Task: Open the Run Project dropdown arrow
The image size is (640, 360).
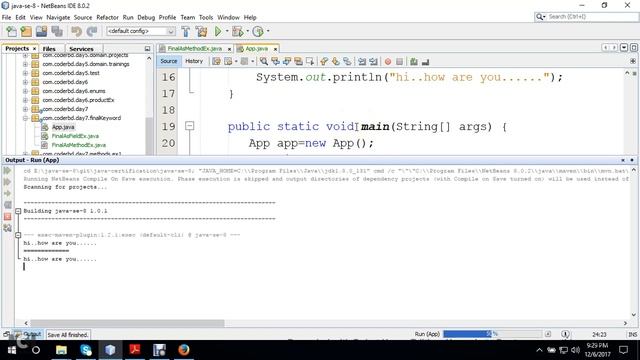Action: (x=227, y=31)
